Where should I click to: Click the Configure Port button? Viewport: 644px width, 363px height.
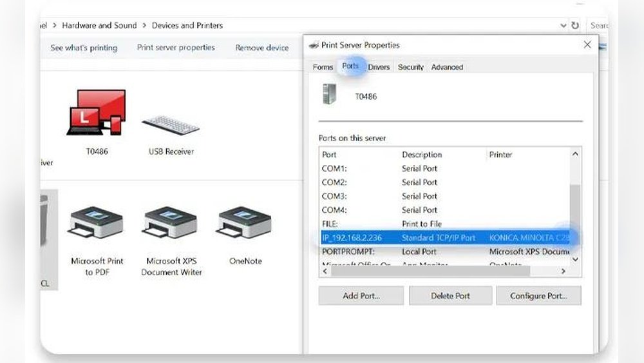tap(538, 296)
